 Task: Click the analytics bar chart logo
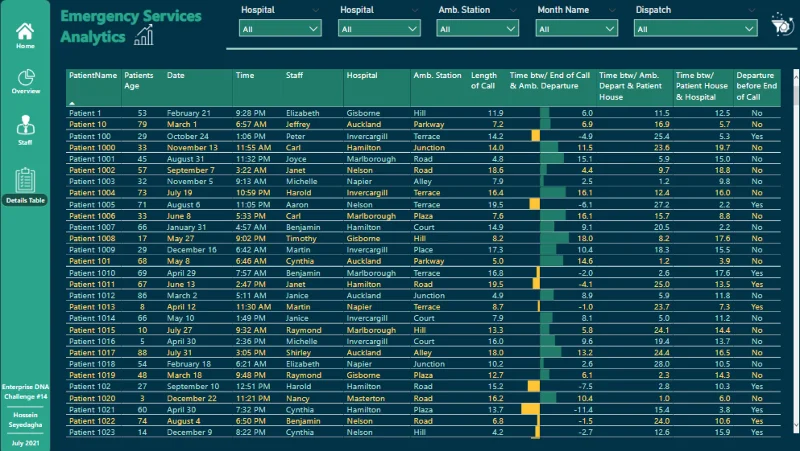(143, 36)
